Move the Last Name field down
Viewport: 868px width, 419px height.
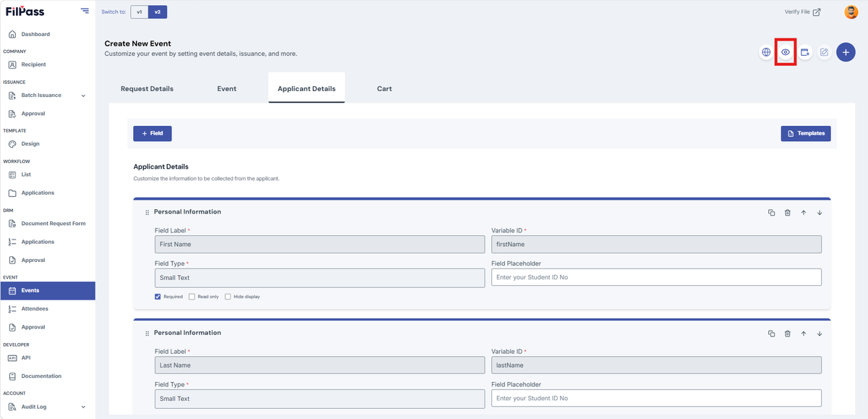(x=820, y=334)
